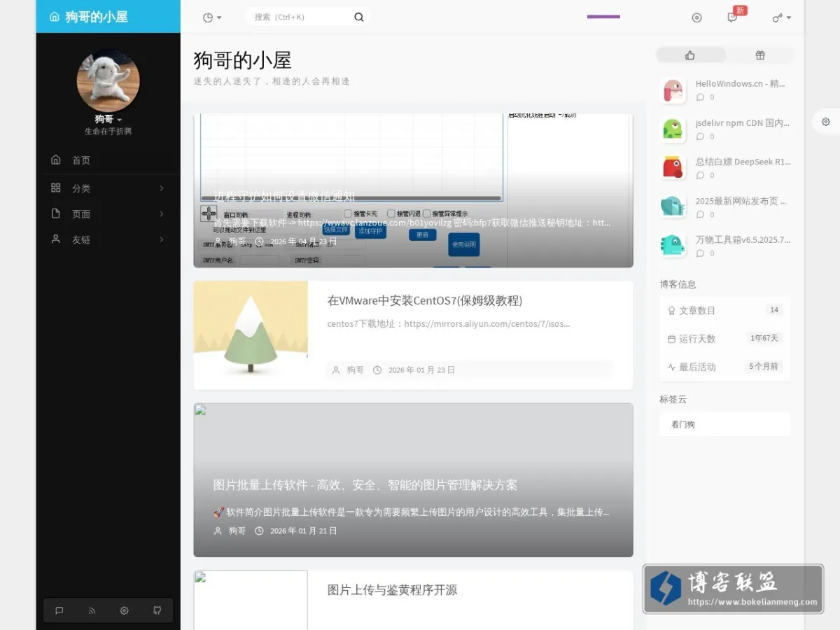The width and height of the screenshot is (840, 630).
Task: Click the green monster thumbnail for jsdelivr
Action: pyautogui.click(x=673, y=129)
